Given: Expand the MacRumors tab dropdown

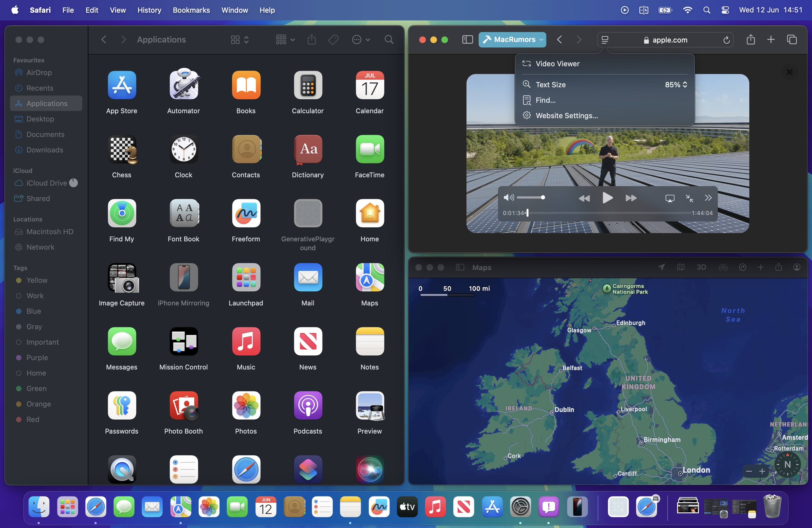Looking at the screenshot, I should 542,39.
